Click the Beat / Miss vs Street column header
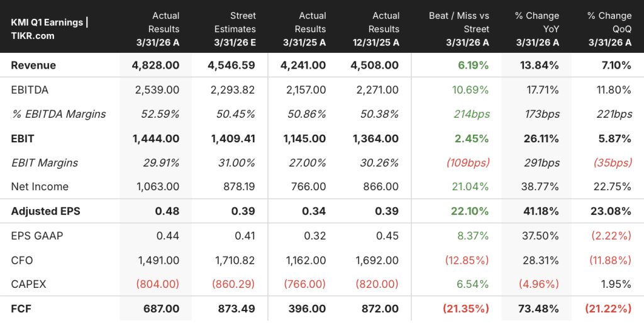 click(458, 29)
